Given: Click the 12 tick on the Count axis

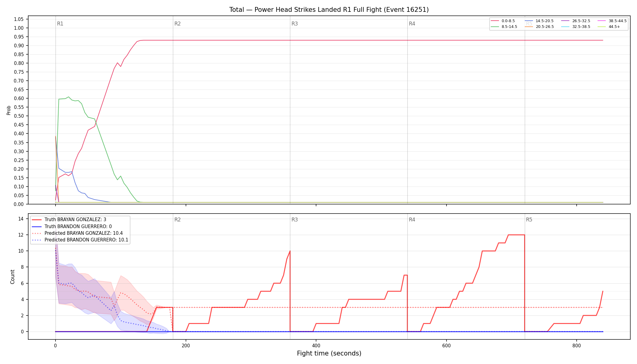Looking at the screenshot, I should (21, 235).
